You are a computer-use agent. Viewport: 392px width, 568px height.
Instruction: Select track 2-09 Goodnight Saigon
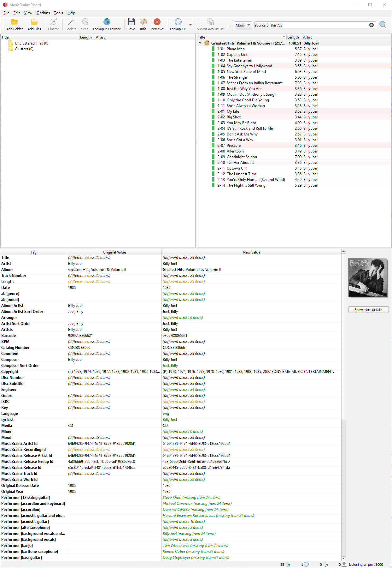237,157
